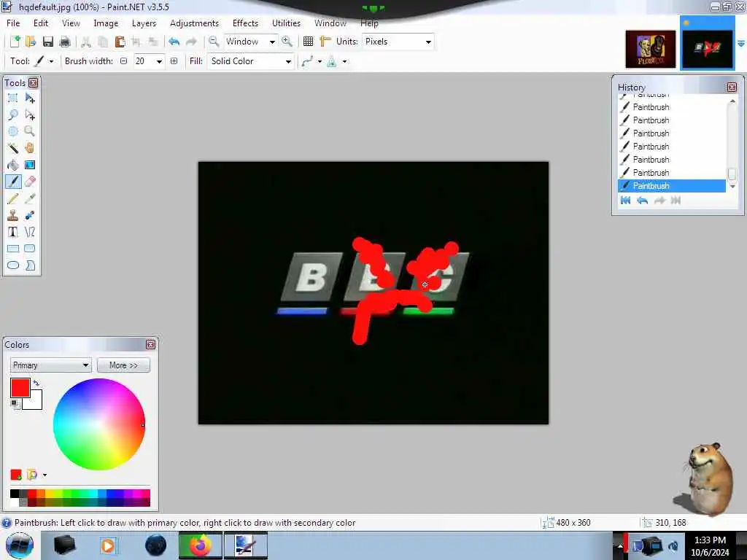Swap primary and secondary colors
Screen dimensions: 747x560
[x=36, y=383]
